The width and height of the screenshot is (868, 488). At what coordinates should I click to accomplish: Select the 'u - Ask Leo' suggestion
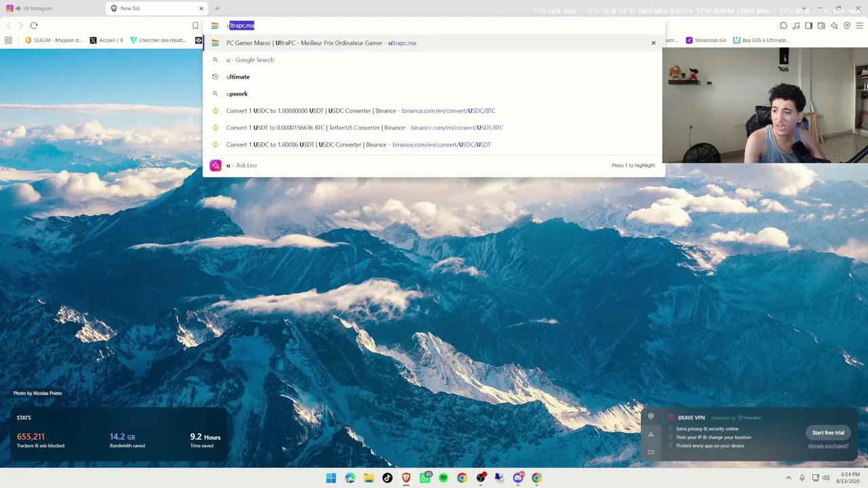(434, 165)
